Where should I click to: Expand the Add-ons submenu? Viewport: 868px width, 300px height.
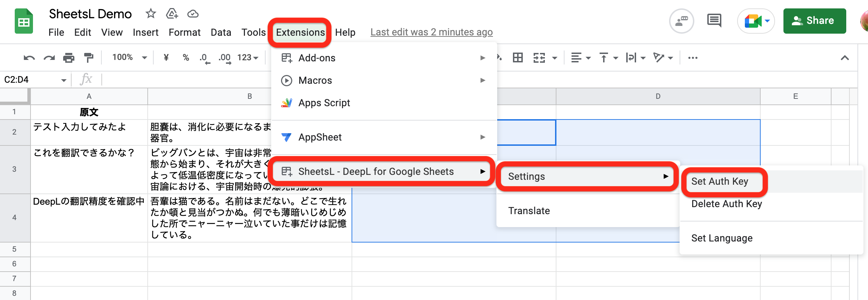tap(384, 58)
